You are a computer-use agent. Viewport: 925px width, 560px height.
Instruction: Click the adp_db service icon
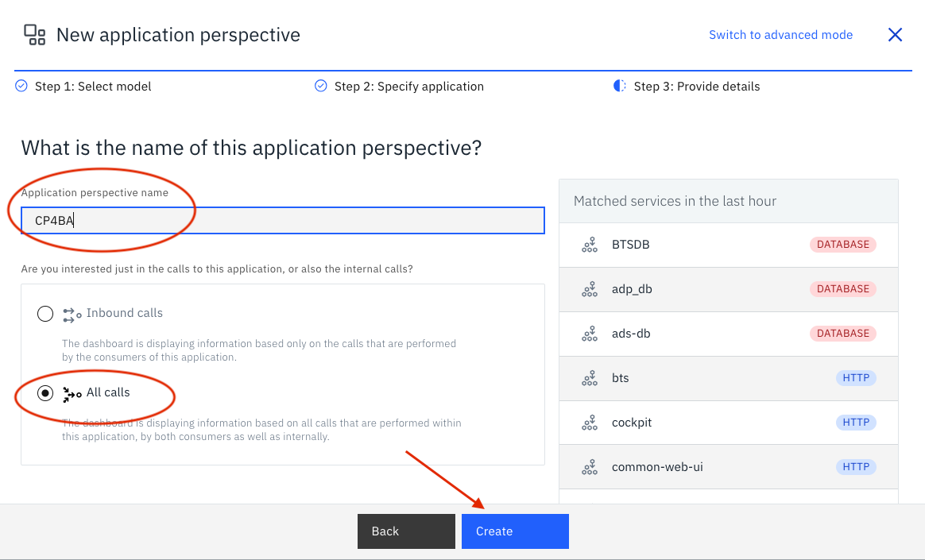(x=590, y=289)
